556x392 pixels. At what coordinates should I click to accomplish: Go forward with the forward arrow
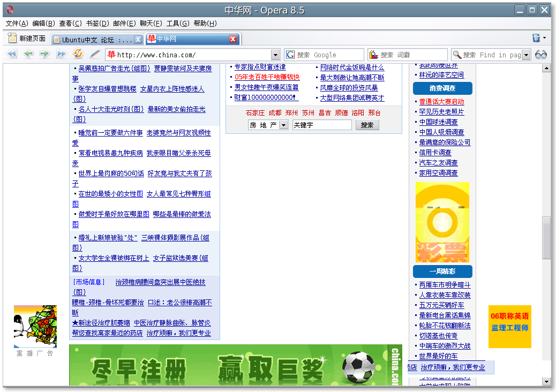coord(44,54)
